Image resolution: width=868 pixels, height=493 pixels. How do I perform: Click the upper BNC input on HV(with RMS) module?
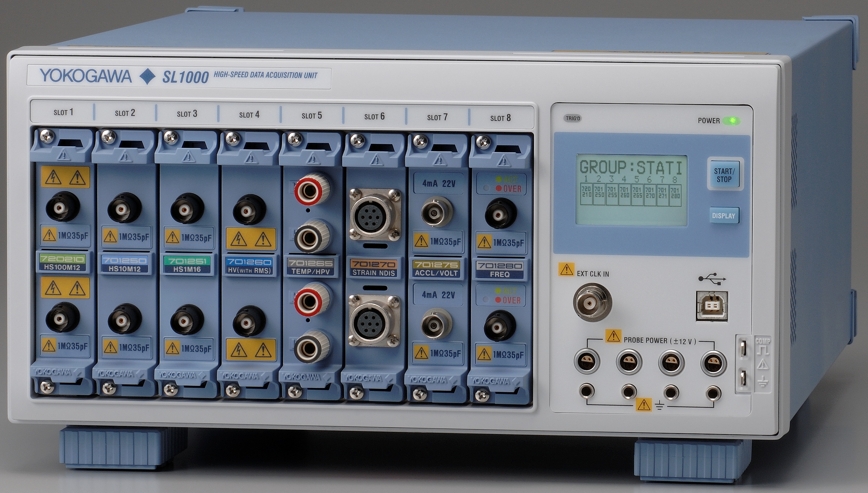[x=249, y=210]
